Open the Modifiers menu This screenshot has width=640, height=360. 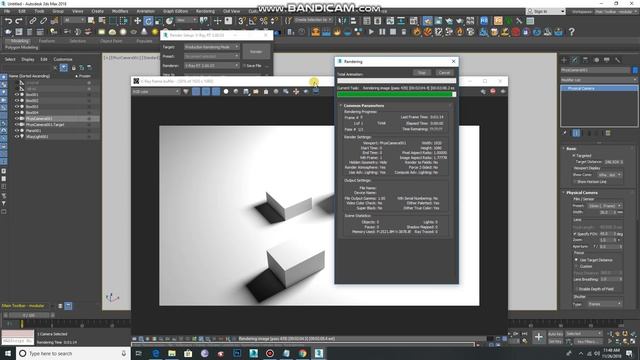click(x=120, y=11)
